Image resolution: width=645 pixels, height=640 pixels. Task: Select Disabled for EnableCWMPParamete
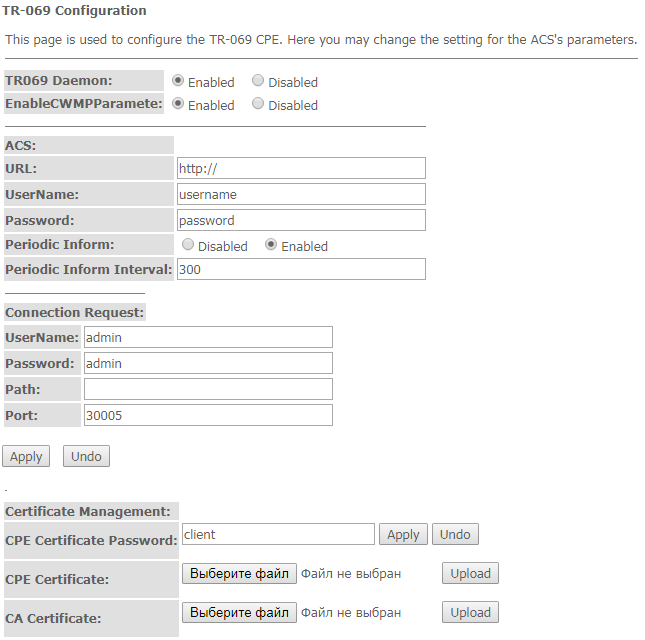point(259,104)
